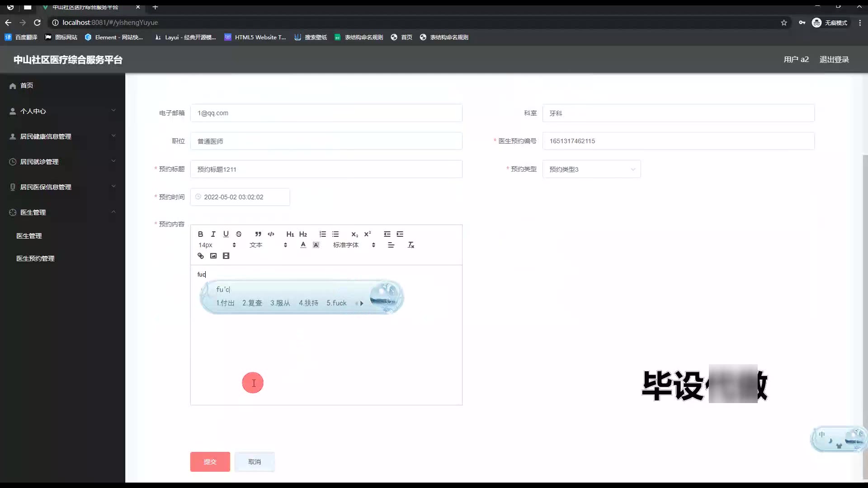Click the insert link icon
The height and width of the screenshot is (488, 868).
[201, 256]
